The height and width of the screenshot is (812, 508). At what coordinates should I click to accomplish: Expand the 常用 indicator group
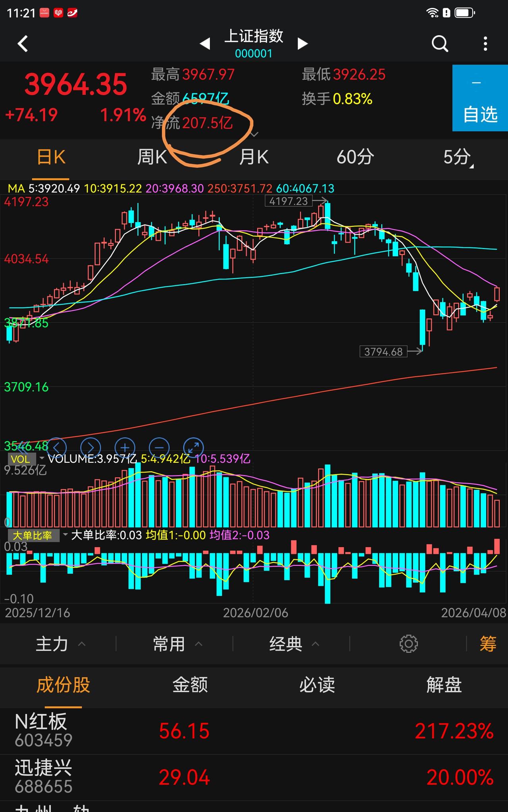point(178,644)
